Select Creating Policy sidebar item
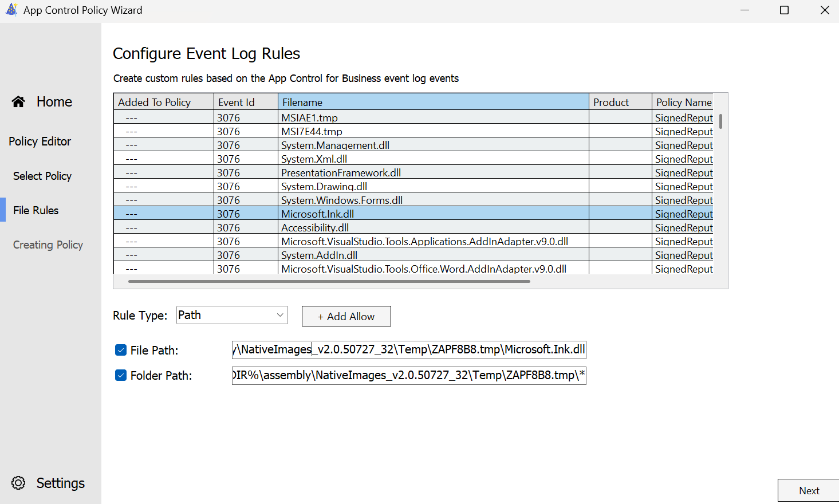The image size is (839, 504). click(48, 245)
